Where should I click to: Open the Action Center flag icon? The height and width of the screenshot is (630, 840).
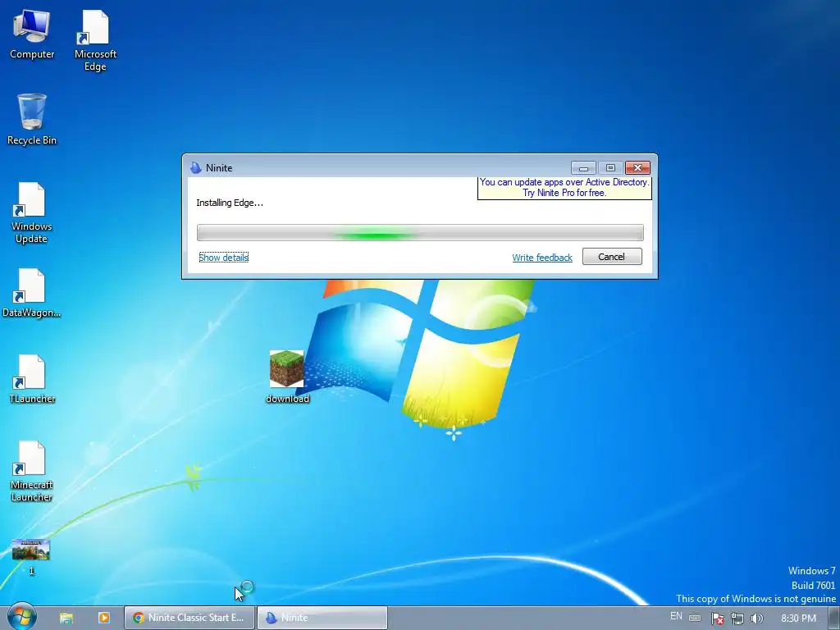coord(717,619)
